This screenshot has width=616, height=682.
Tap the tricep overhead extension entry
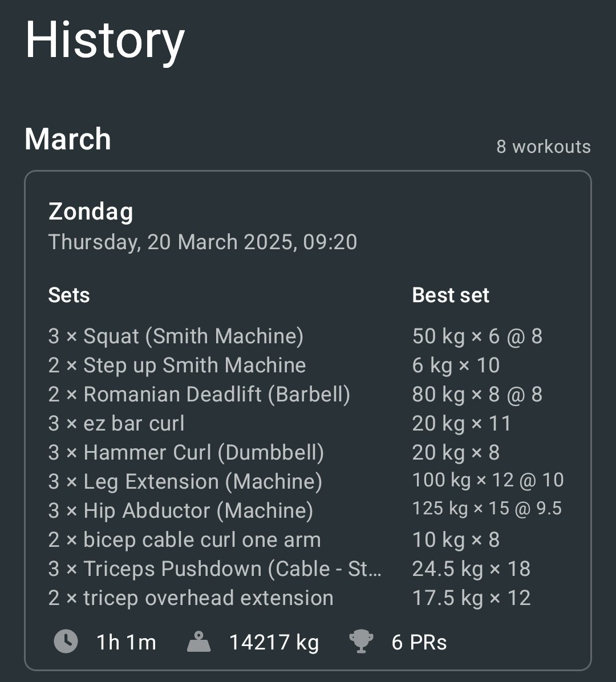point(191,598)
